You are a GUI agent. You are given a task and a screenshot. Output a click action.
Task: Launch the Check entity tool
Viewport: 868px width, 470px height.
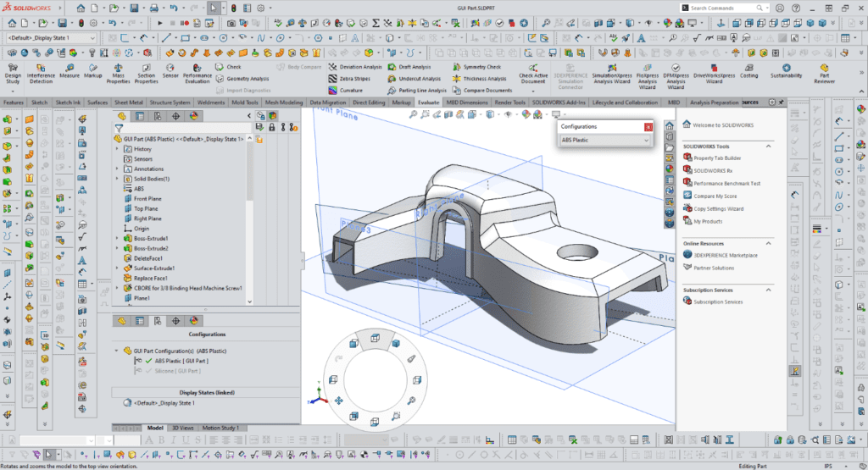point(228,67)
